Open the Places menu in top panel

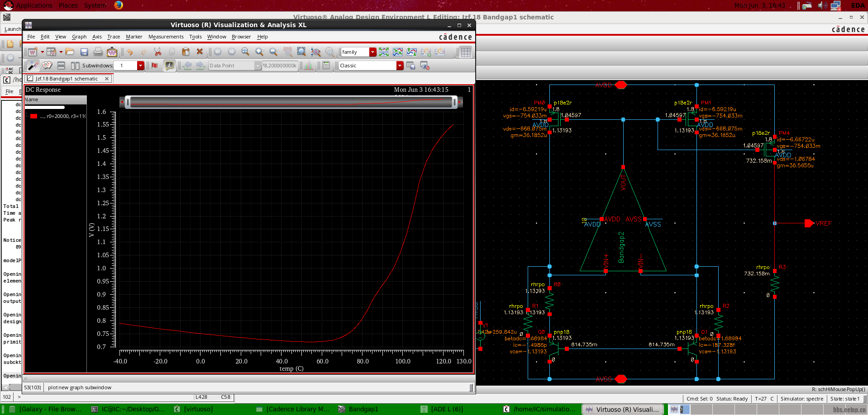[x=68, y=5]
